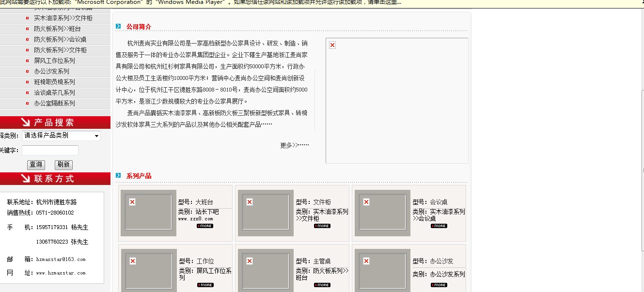Screen dimensions: 644x292
Task: Click the 型号：会议桌 label
Action: (x=430, y=202)
